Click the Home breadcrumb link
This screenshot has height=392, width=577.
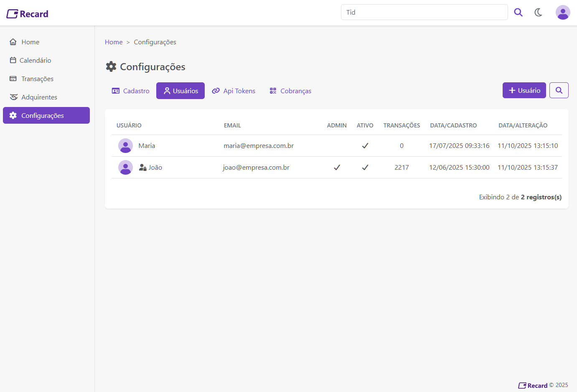coord(114,42)
